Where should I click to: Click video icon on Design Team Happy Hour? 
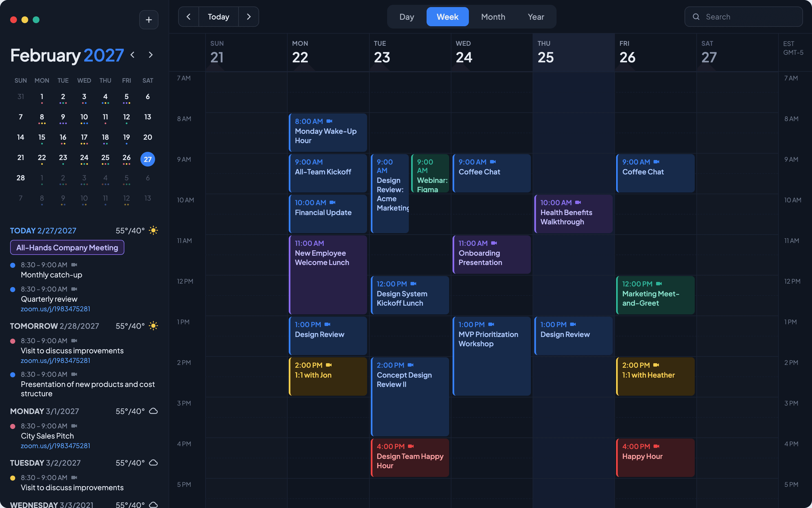[411, 446]
